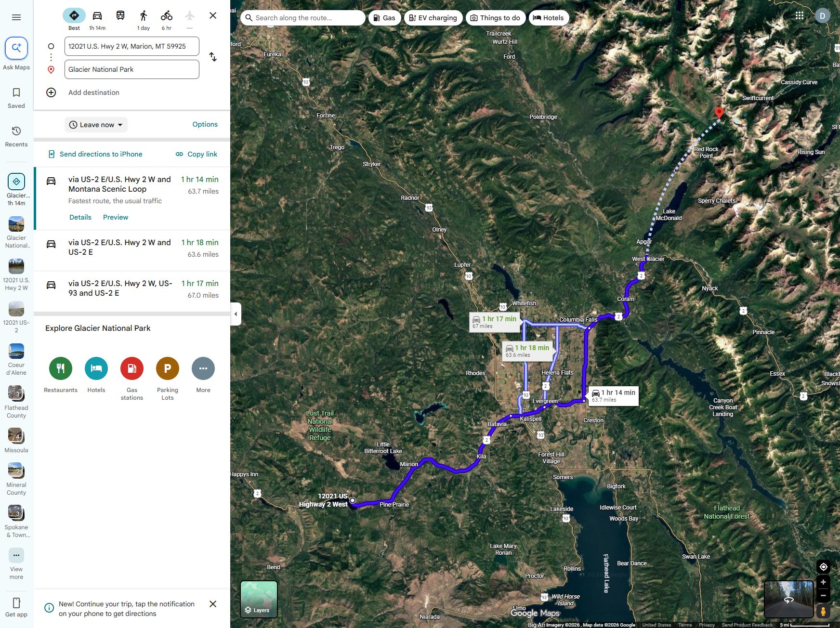
Task: Open the Street View preview thumbnail
Action: tap(788, 599)
